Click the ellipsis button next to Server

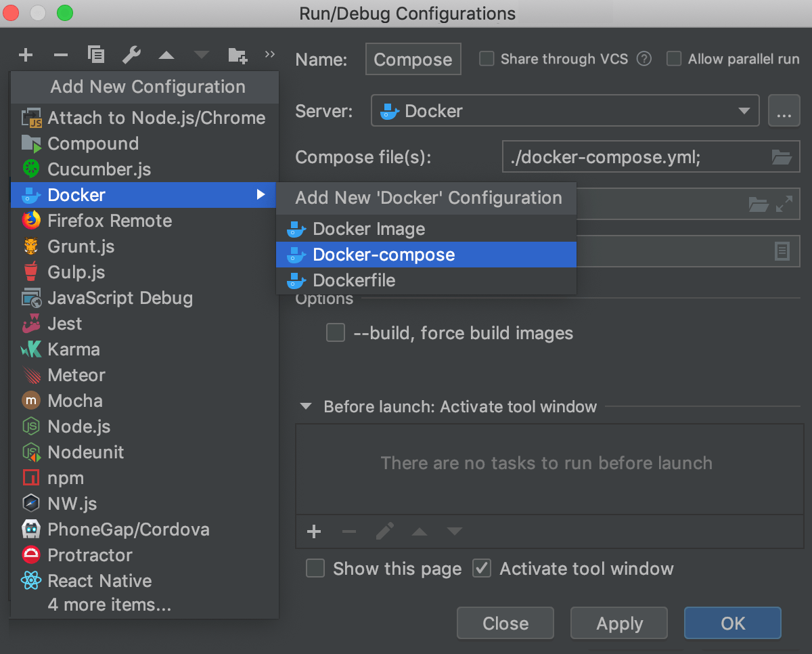coord(784,111)
